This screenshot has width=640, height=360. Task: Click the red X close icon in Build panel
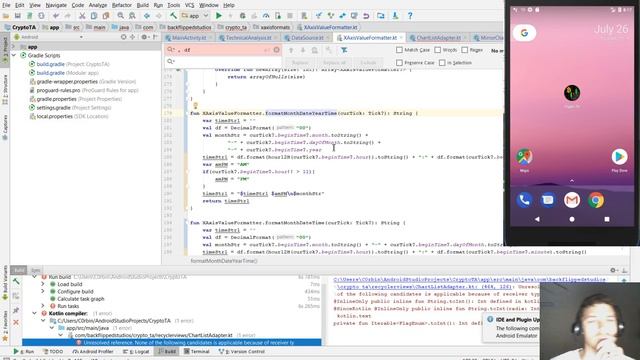(x=16, y=322)
